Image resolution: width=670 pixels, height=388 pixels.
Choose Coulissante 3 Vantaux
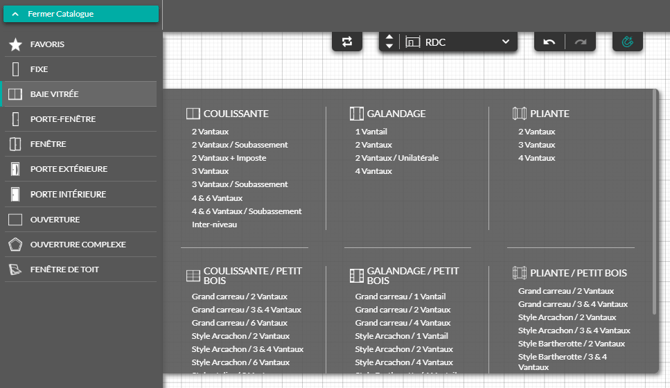coord(210,171)
